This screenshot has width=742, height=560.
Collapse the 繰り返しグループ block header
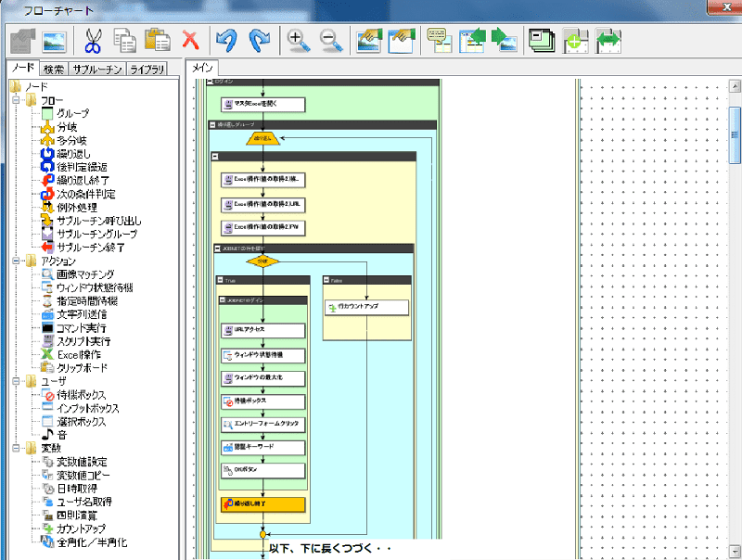click(x=213, y=125)
